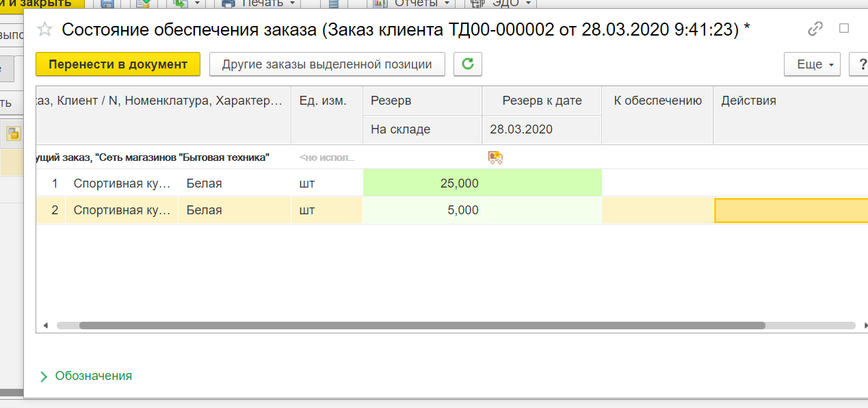Click the window maximize square icon
Screen dimensions: 868x408
[x=844, y=29]
